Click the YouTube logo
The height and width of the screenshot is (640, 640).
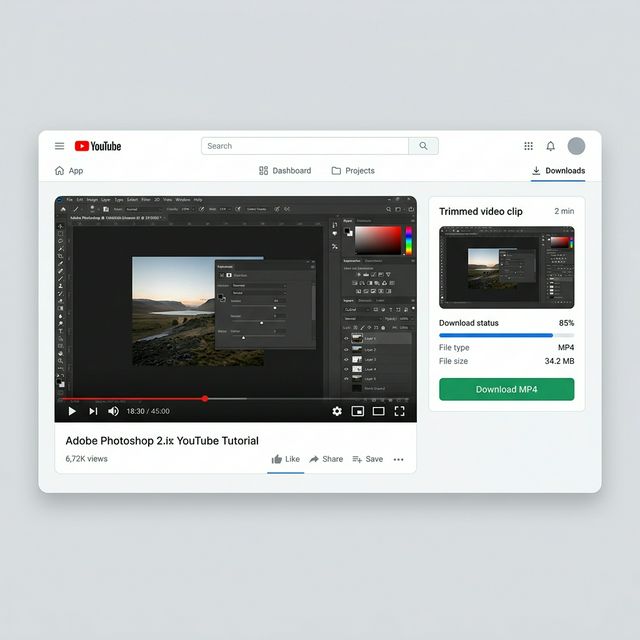click(98, 146)
